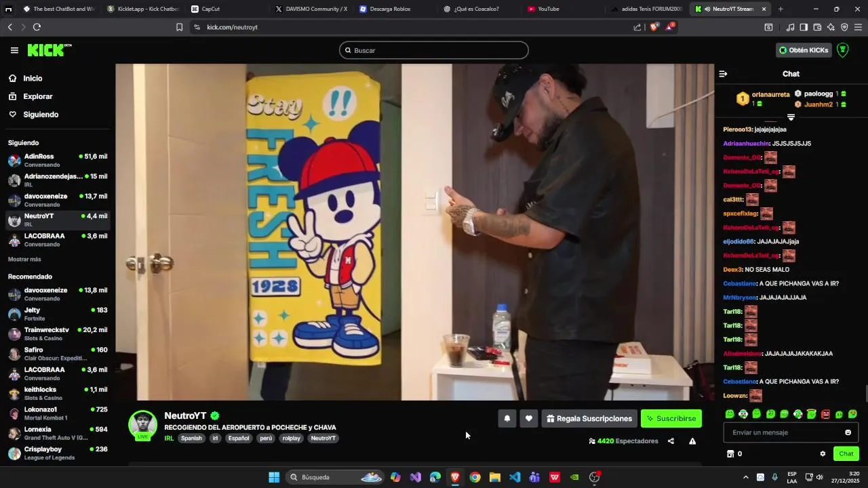The height and width of the screenshot is (488, 868).
Task: Open Windows Start menu
Action: (x=274, y=477)
